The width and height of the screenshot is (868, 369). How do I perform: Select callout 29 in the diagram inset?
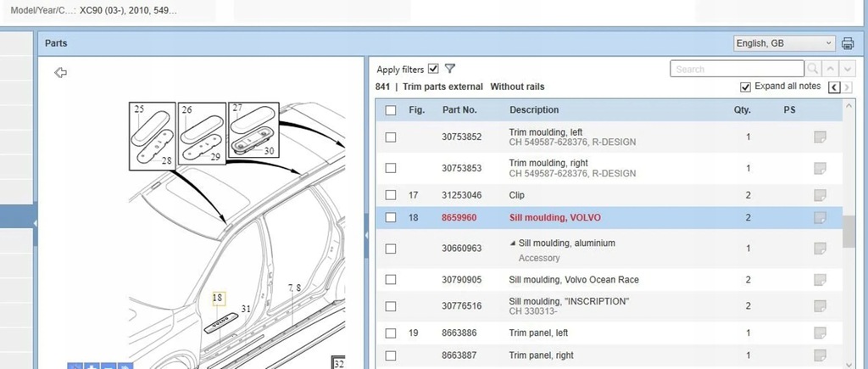point(215,157)
